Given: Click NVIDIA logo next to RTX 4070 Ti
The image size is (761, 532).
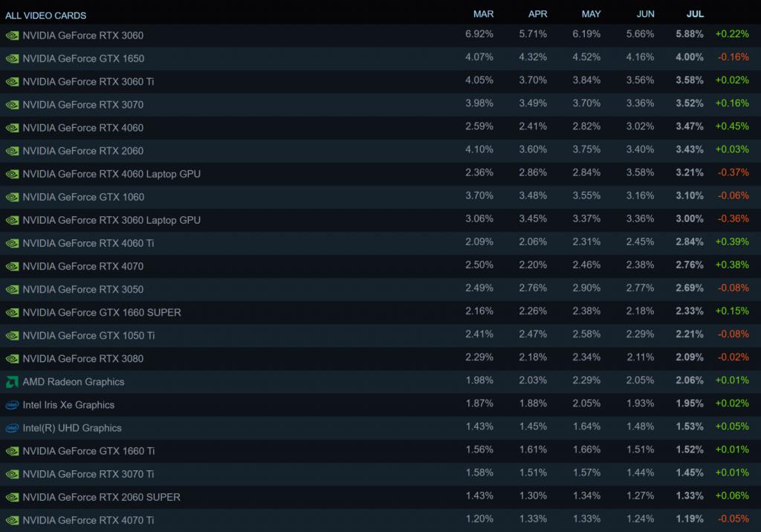Looking at the screenshot, I should [x=12, y=520].
